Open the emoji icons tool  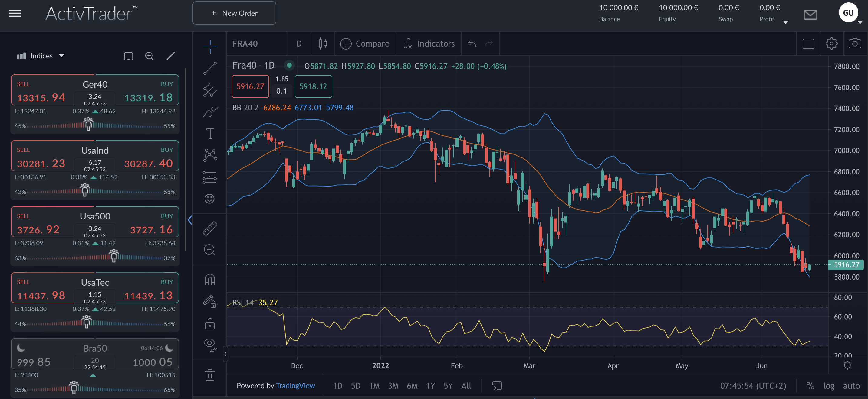tap(210, 199)
